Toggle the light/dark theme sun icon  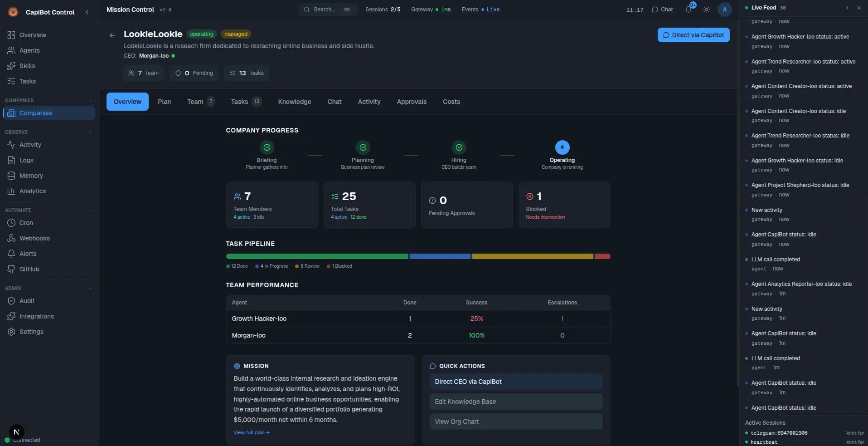pos(706,10)
